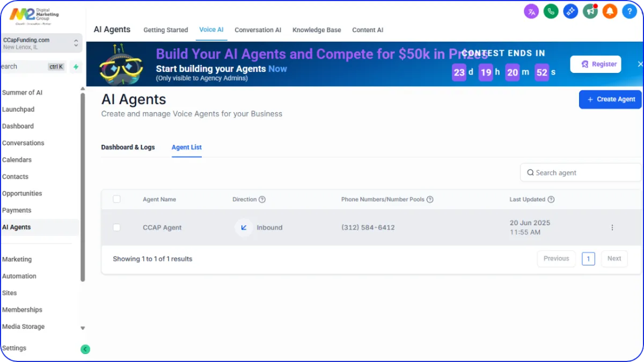Open the CCAP Agent three-dot menu

(612, 227)
